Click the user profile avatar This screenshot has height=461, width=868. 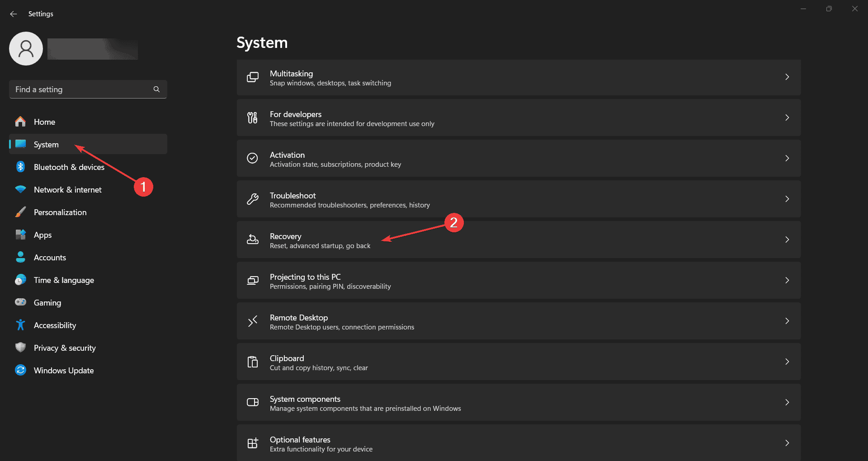coord(26,48)
